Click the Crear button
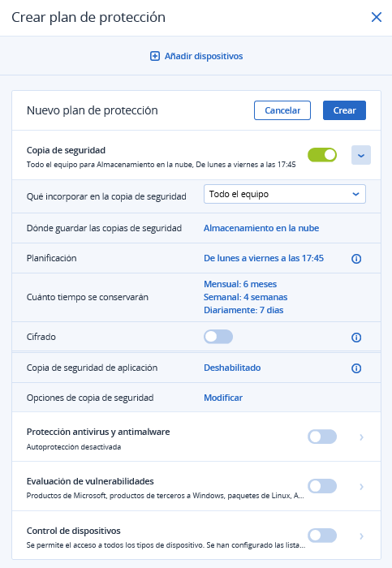The image size is (392, 568). [x=344, y=110]
